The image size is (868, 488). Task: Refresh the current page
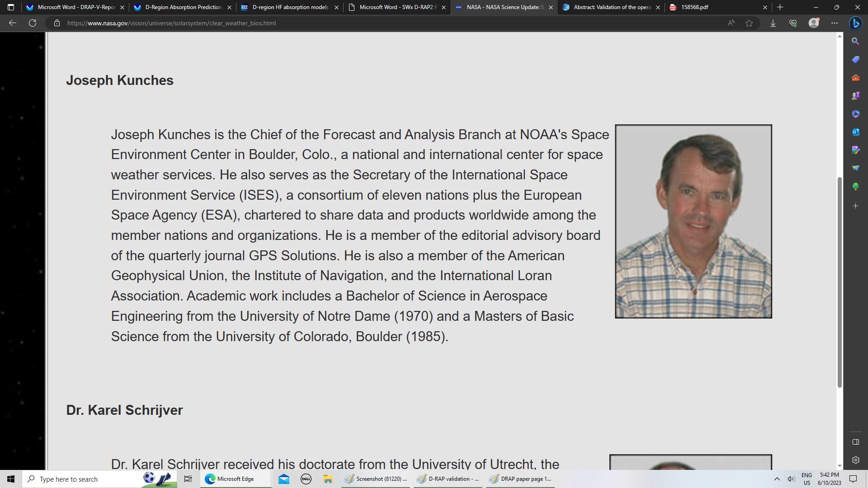point(33,23)
